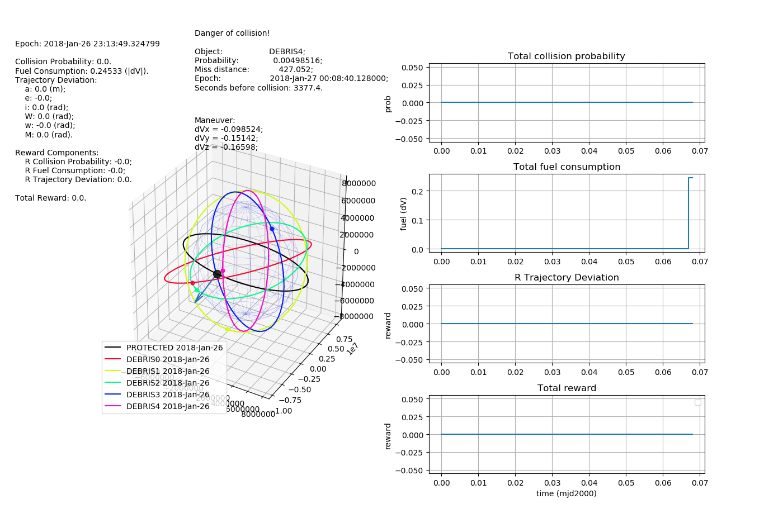Click the blue DEBRIS3 position dot
The width and height of the screenshot is (783, 532).
(x=272, y=229)
